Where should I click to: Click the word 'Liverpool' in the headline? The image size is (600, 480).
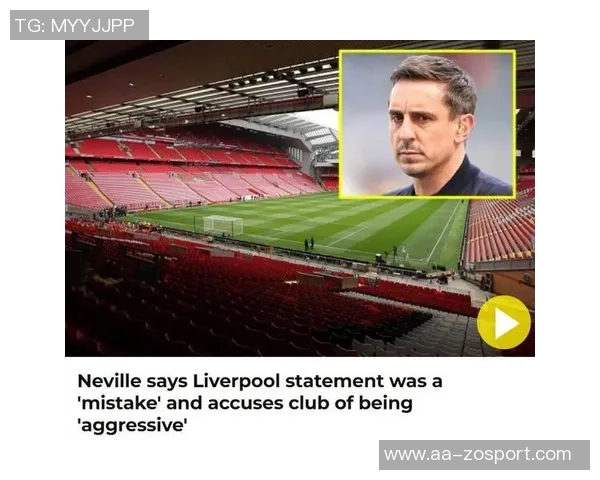pyautogui.click(x=236, y=382)
